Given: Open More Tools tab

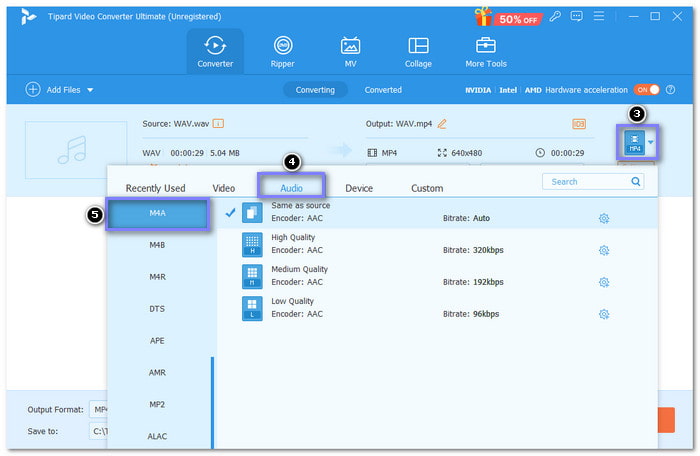Looking at the screenshot, I should 486,51.
